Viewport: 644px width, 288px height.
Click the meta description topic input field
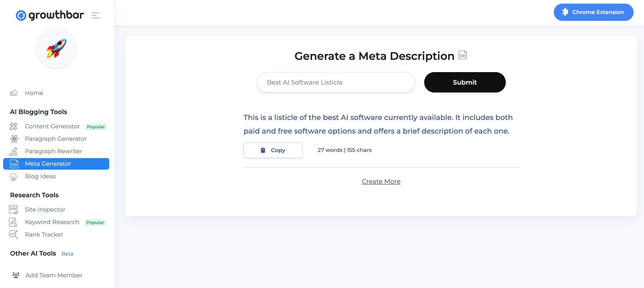(x=336, y=82)
